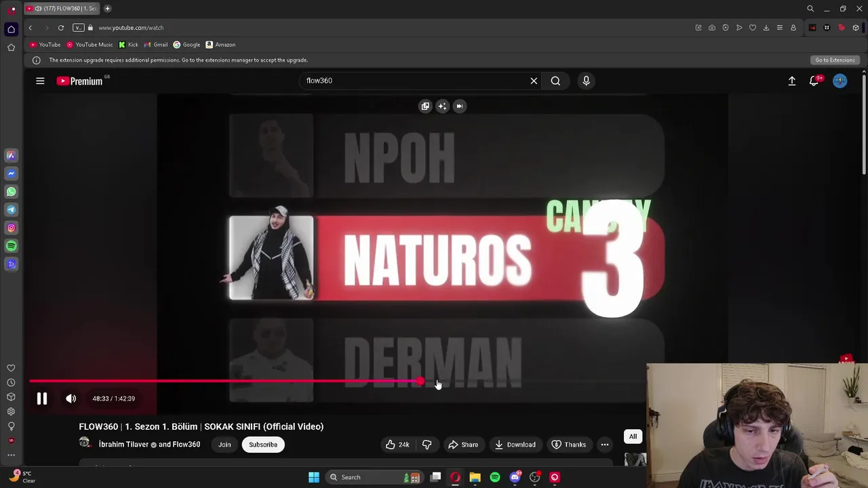Viewport: 868px width, 488px height.
Task: Open sidebar extensions cube icon
Action: tap(11, 396)
